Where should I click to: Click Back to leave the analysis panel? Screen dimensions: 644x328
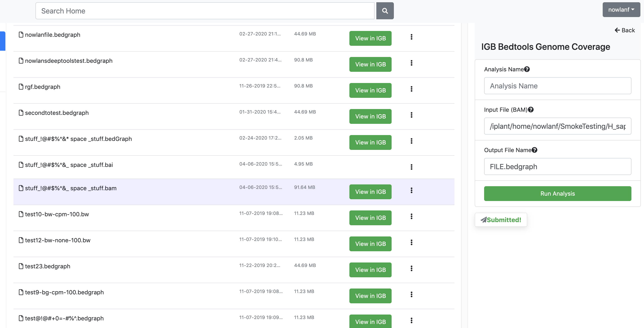pos(624,30)
